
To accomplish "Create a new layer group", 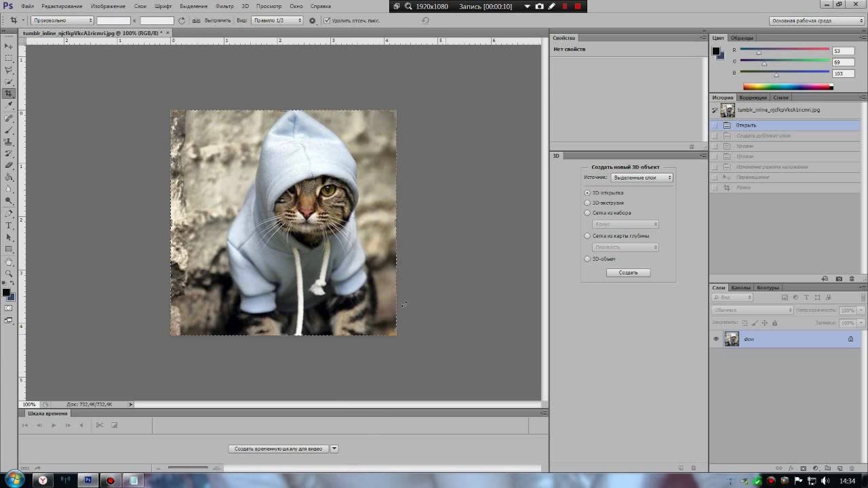I will click(827, 468).
